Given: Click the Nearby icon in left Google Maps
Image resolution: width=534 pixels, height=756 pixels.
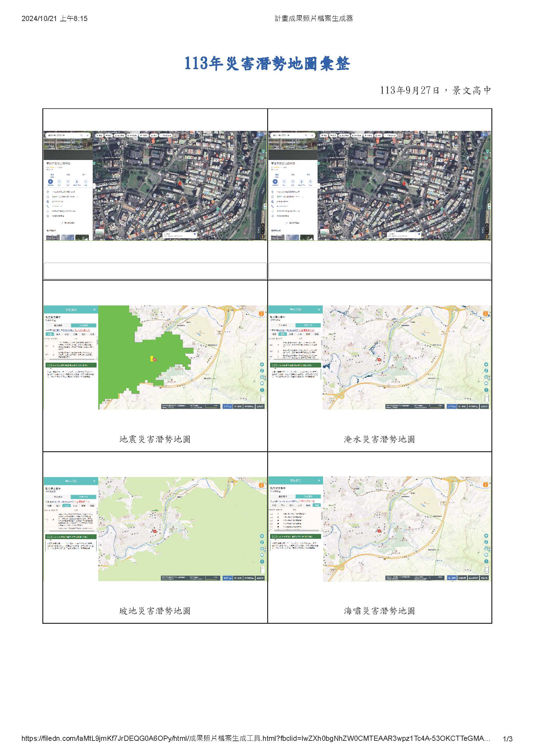Looking at the screenshot, I should pyautogui.click(x=68, y=181).
